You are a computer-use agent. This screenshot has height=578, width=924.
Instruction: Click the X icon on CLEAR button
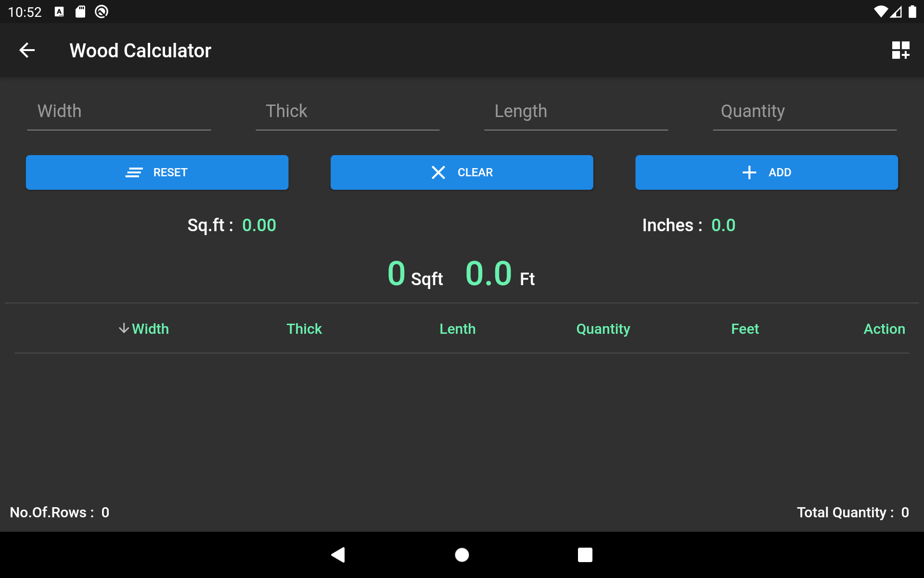coord(438,172)
